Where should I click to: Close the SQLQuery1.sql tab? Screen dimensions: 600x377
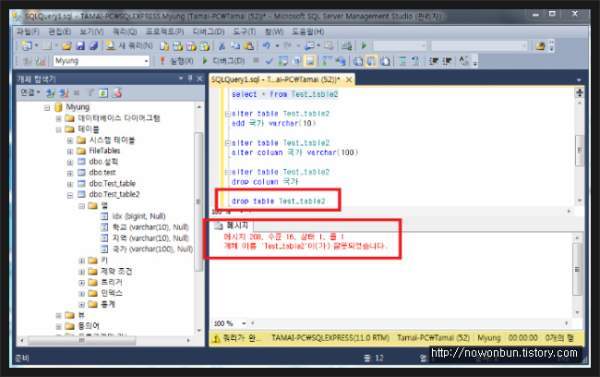[x=349, y=80]
